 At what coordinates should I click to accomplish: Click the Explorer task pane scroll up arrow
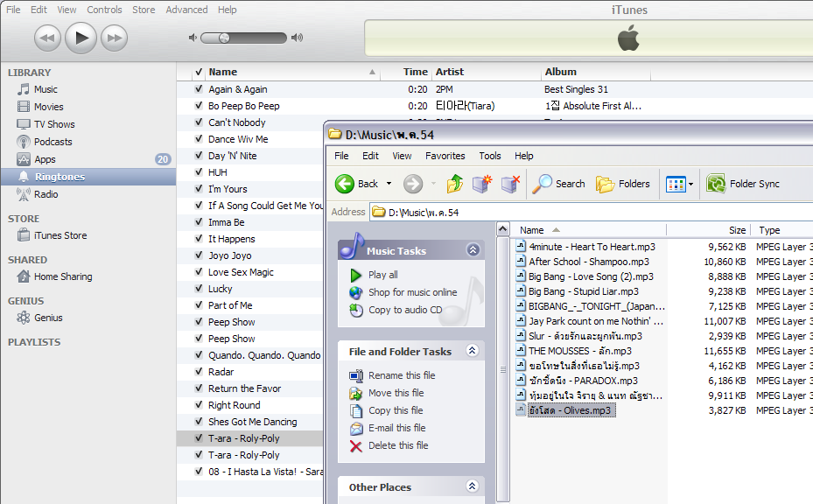[503, 229]
